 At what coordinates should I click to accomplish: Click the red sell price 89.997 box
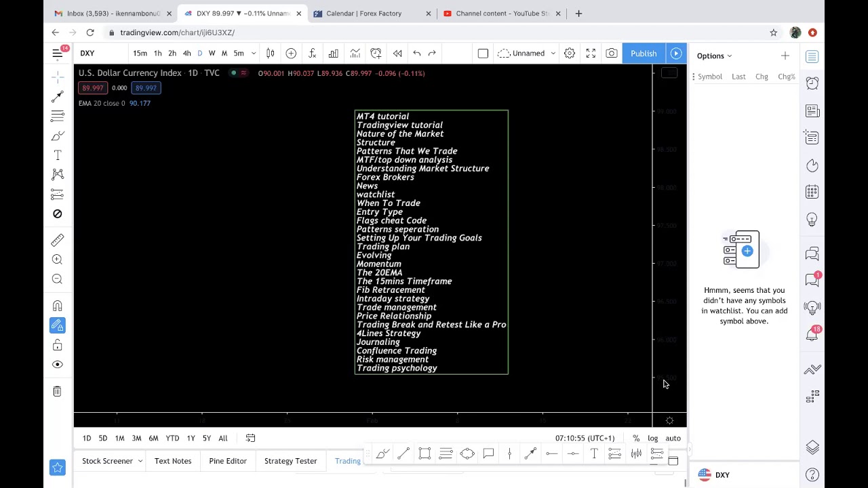92,88
